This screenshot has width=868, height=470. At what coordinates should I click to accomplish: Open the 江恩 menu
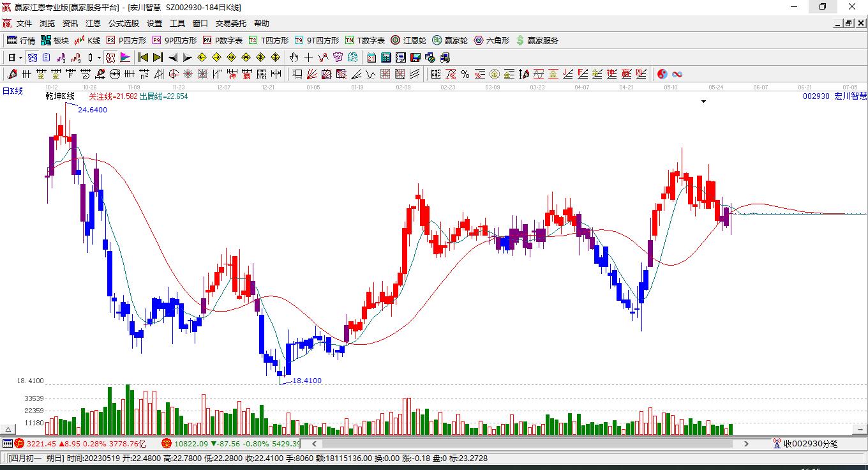point(93,24)
